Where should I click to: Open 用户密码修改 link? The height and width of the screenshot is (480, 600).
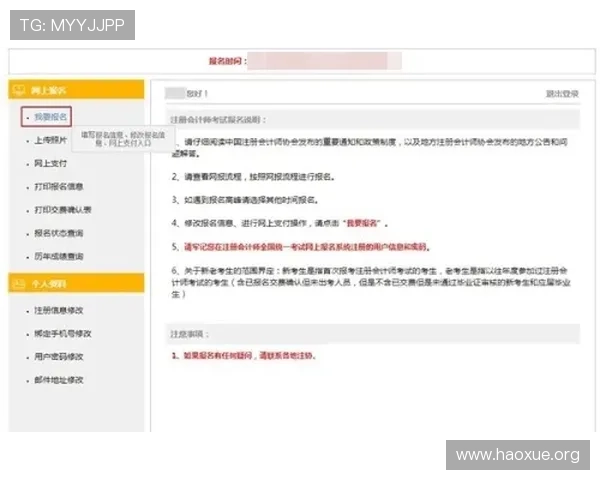point(59,357)
